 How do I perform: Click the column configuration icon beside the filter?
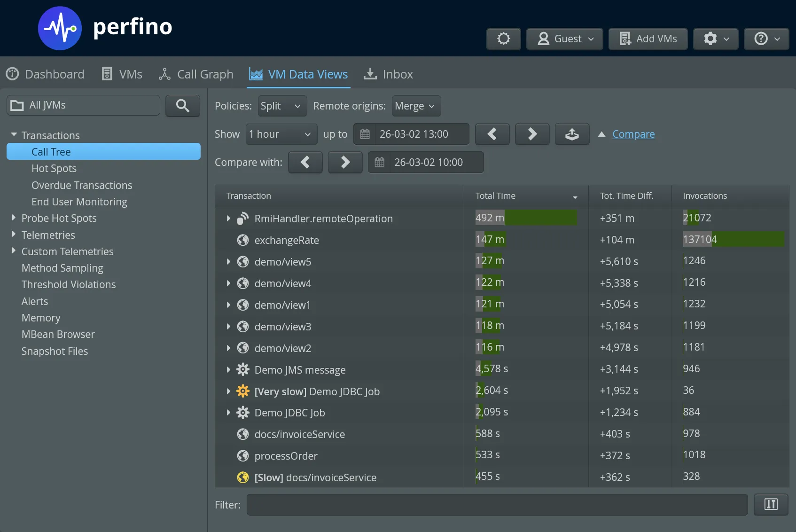tap(771, 504)
